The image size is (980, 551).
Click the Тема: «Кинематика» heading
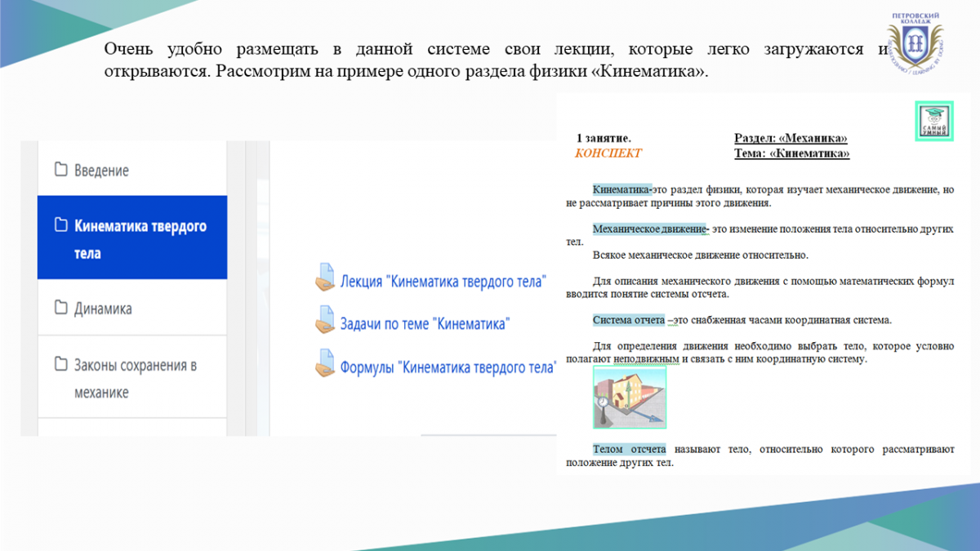tap(792, 153)
